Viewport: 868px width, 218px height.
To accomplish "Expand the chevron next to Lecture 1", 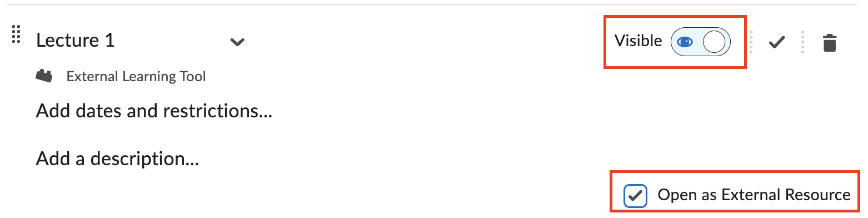I will point(237,42).
